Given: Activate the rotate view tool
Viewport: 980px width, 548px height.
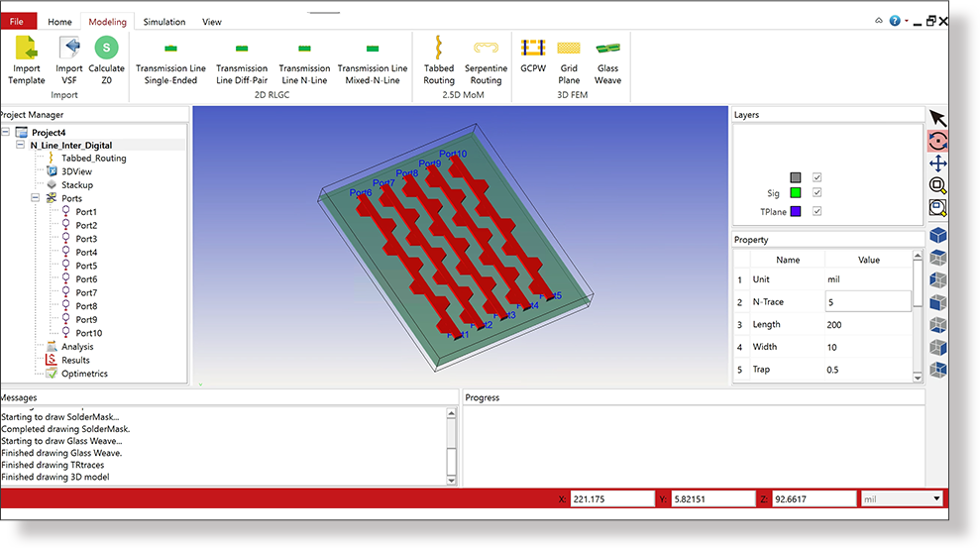Looking at the screenshot, I should (937, 142).
